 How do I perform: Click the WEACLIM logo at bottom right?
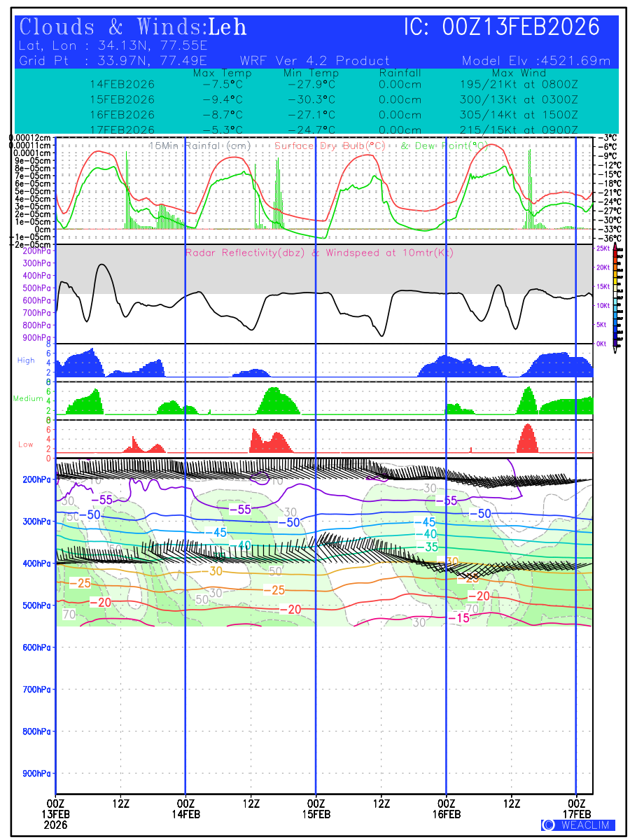[578, 825]
